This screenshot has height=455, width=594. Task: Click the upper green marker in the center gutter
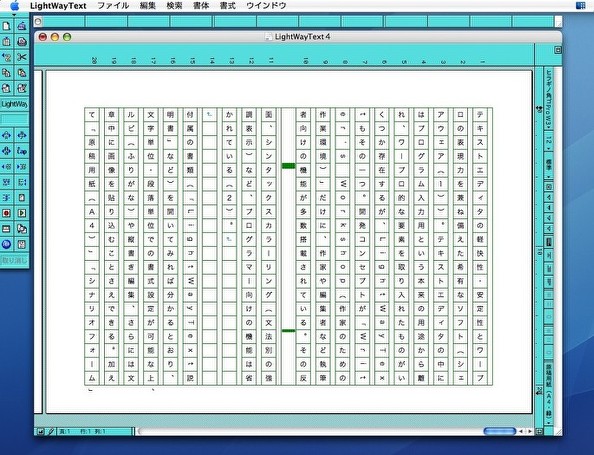coord(288,166)
